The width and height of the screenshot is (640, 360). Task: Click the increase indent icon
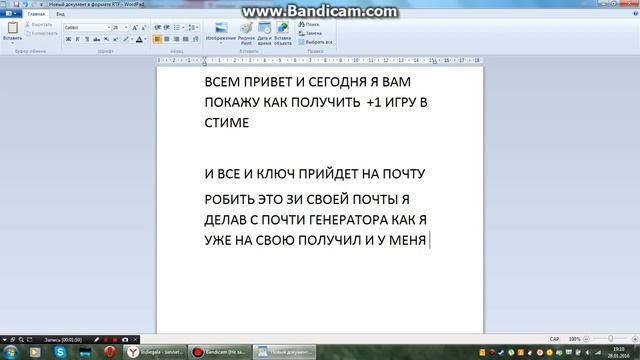pos(167,27)
